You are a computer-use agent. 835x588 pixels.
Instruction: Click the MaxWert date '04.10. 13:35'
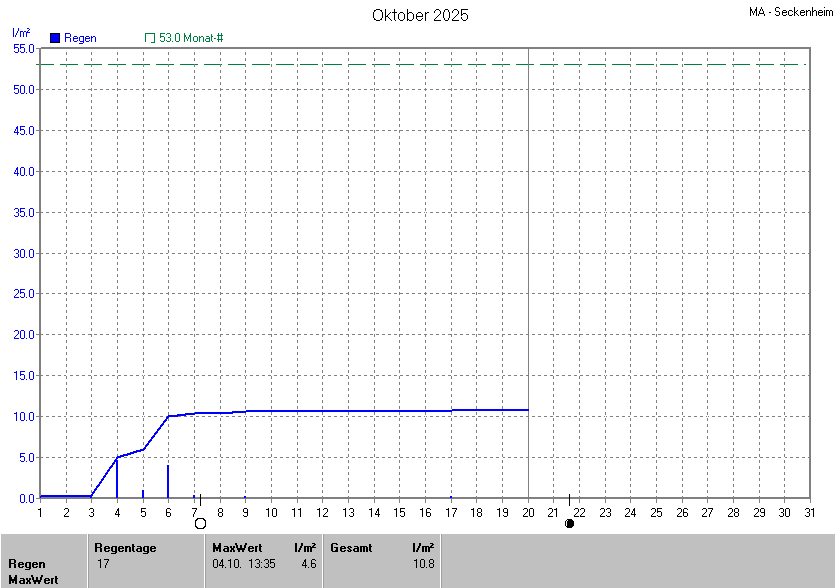244,564
